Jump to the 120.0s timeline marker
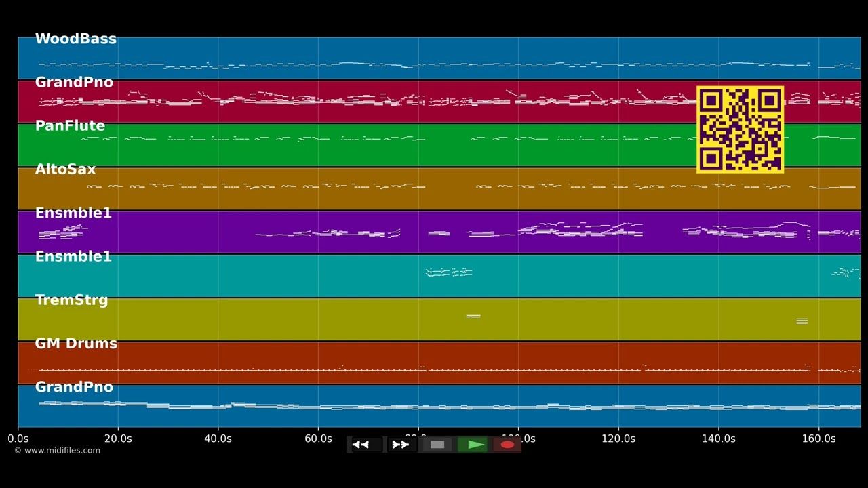The image size is (868, 488). click(x=618, y=439)
